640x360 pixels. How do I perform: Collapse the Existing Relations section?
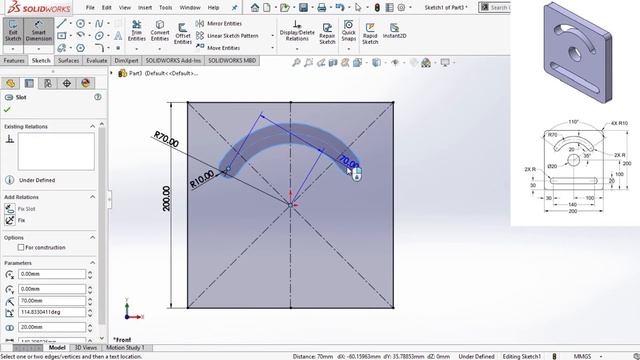92,127
